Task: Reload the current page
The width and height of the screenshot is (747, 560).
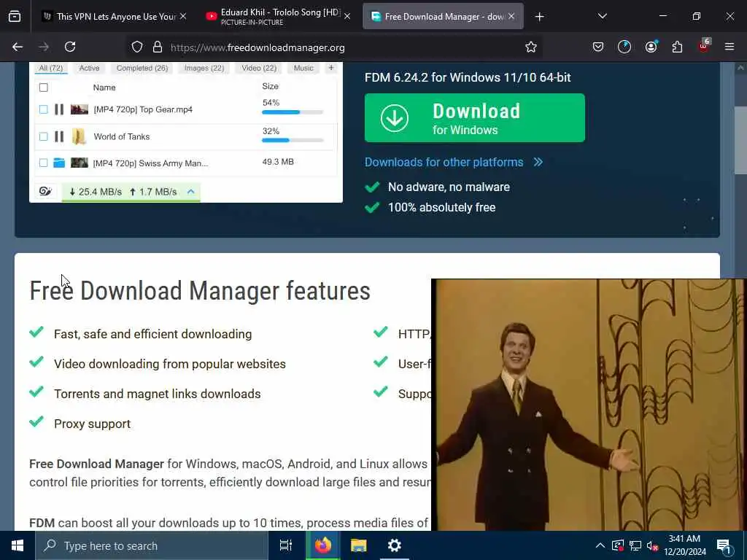Action: point(70,47)
